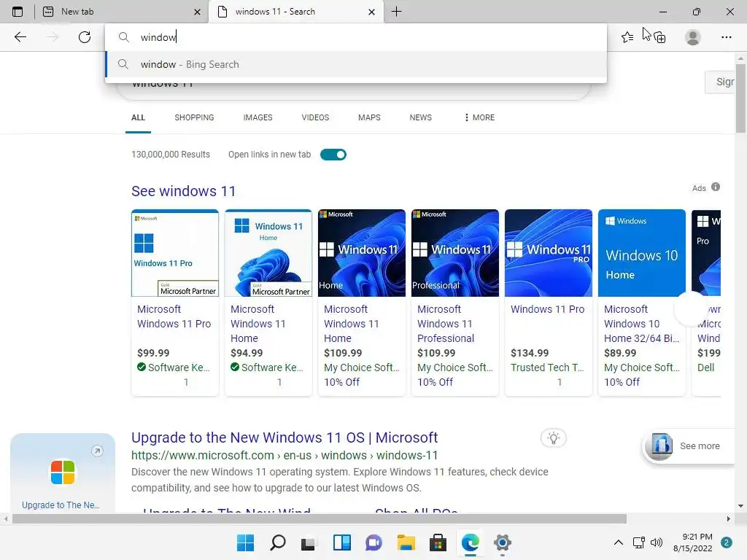Open the Windows 11 Home $94.99 product image

click(268, 253)
